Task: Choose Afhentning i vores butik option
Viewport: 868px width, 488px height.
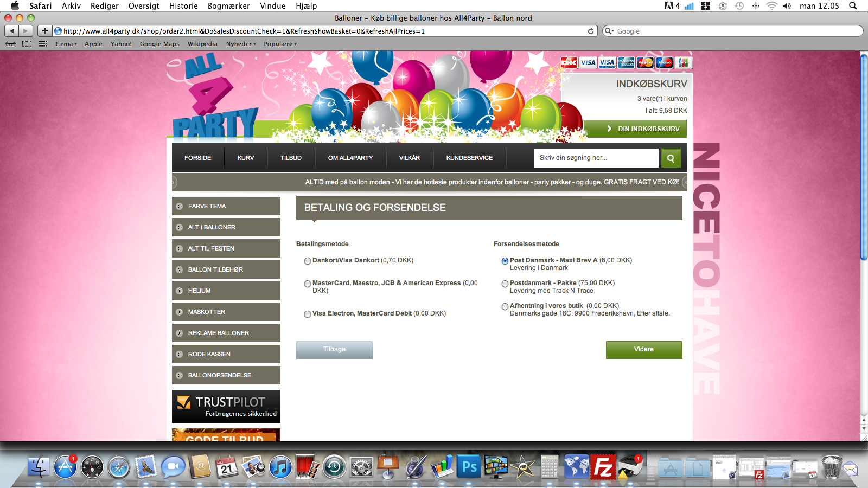Action: click(x=505, y=306)
